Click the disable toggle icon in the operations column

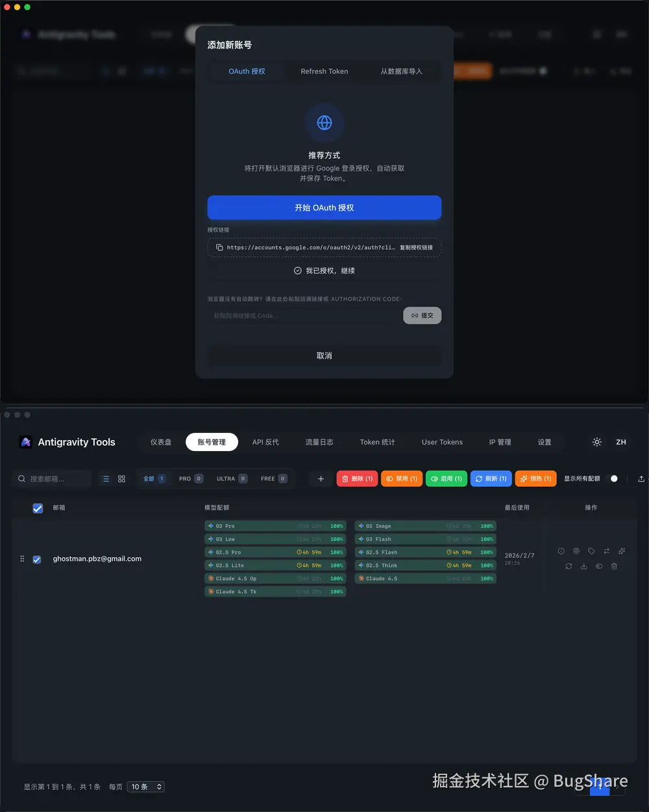pos(599,566)
